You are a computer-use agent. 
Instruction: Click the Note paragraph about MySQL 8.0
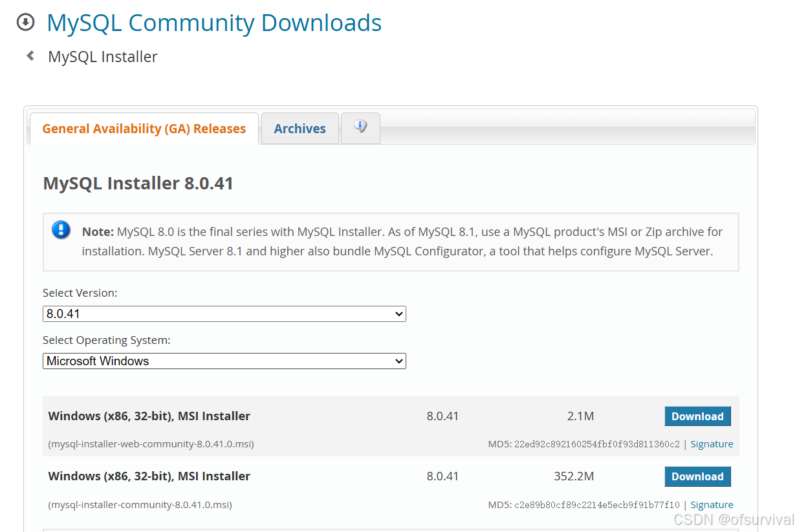(x=402, y=241)
